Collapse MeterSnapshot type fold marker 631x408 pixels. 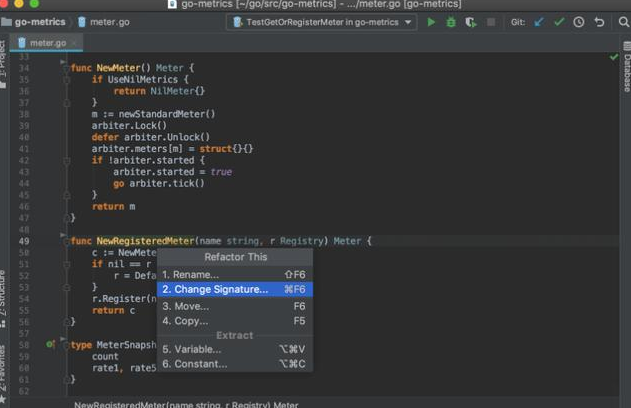66,345
